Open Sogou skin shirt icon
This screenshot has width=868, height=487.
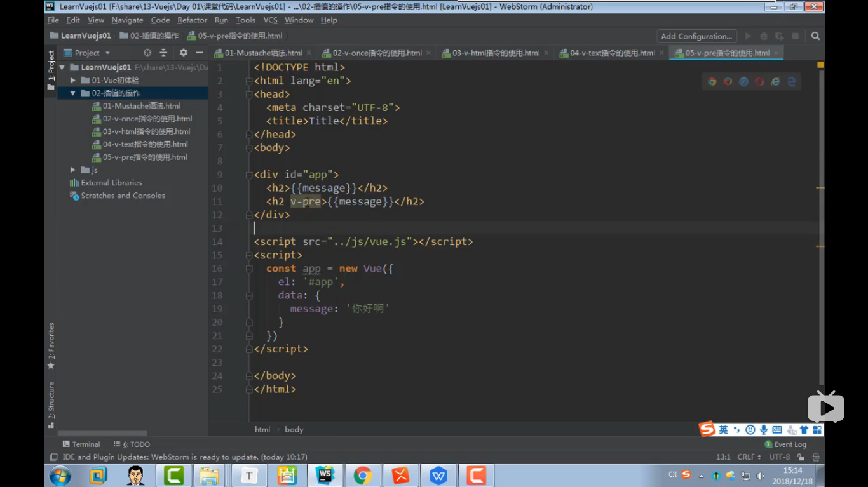804,430
